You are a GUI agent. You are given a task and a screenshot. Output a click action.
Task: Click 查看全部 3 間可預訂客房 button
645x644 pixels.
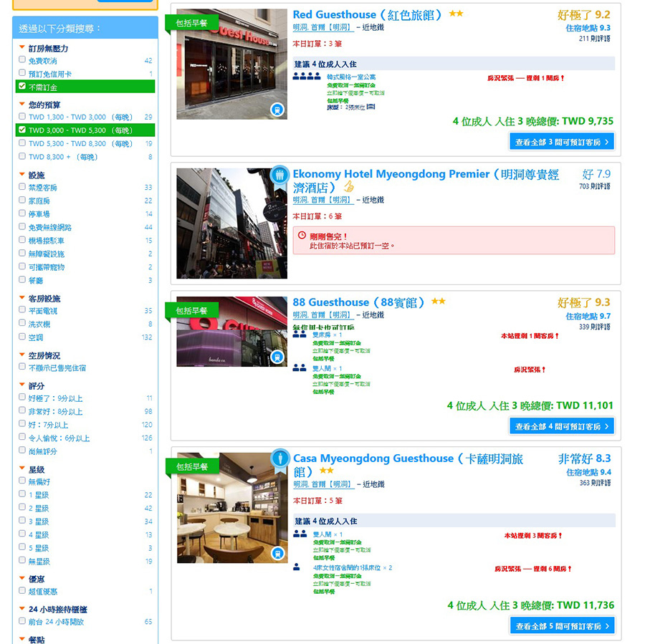click(x=562, y=142)
